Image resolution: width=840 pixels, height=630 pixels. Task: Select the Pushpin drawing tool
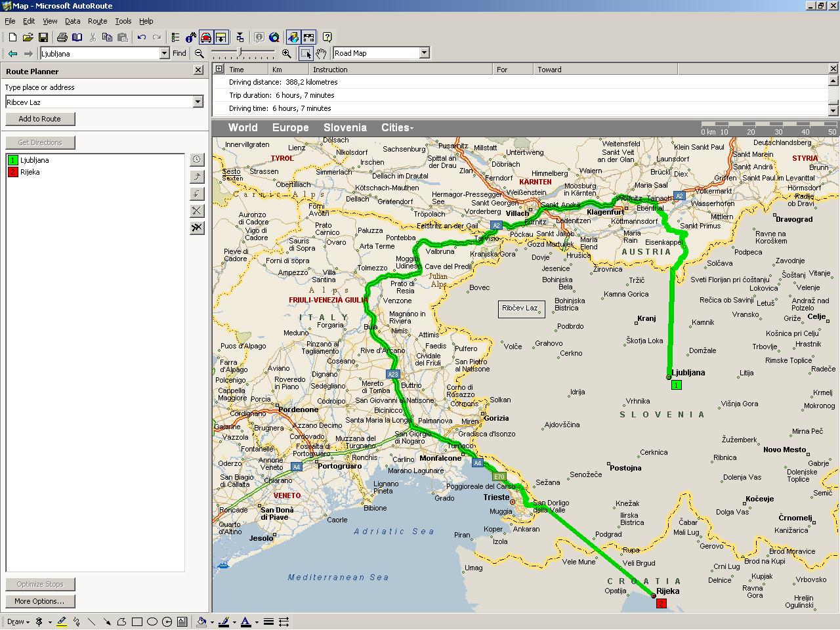39,621
